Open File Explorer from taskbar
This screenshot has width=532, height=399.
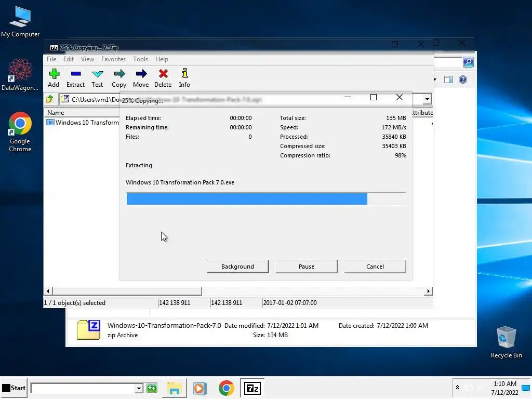175,388
